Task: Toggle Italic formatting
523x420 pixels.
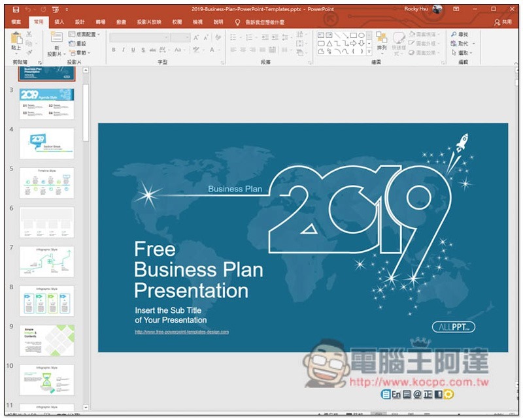Action: pos(124,50)
